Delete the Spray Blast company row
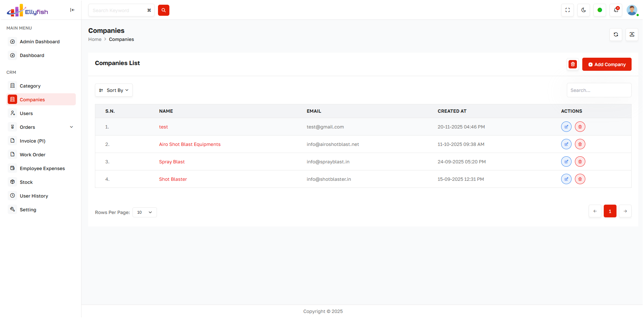This screenshot has height=318, width=644. click(580, 162)
